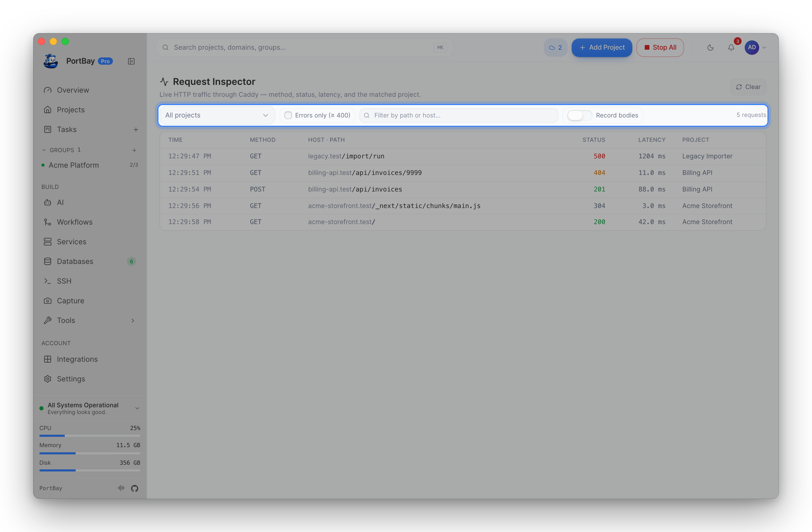Click the PortBay ship logo
This screenshot has height=532, width=812.
50,61
